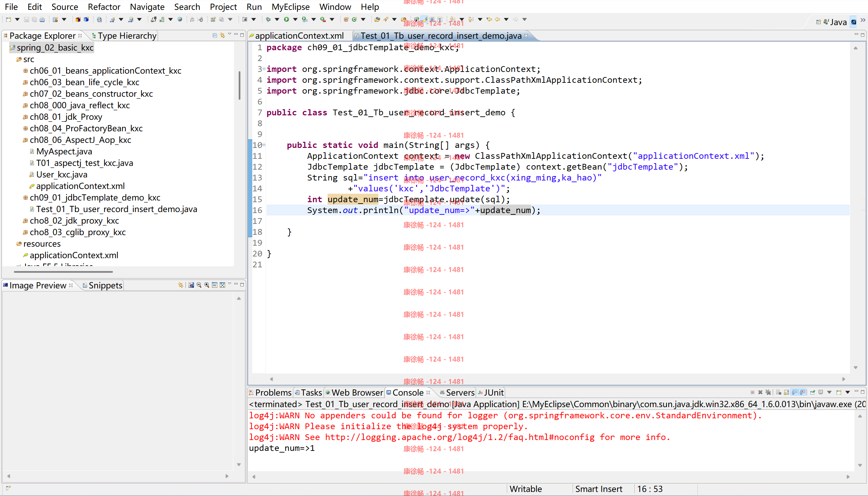The image size is (868, 496).
Task: Select ch08_01_jdk_Proxy package
Action: (x=63, y=117)
